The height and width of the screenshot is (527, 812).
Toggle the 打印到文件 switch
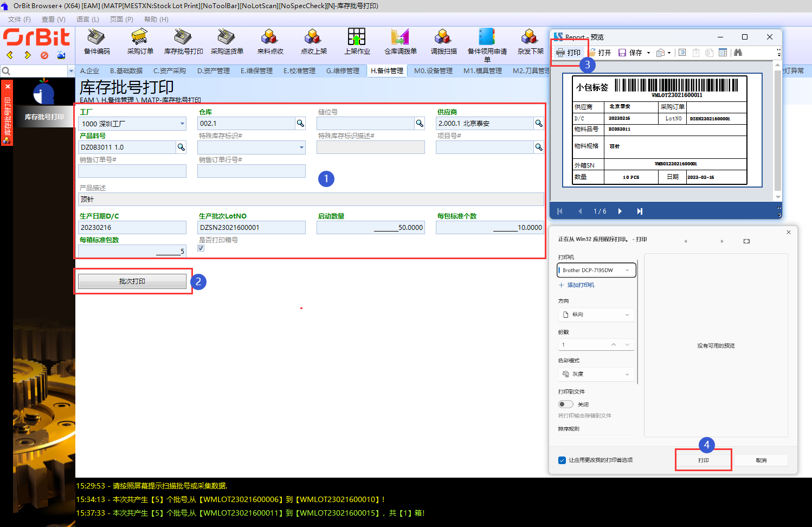coord(565,404)
